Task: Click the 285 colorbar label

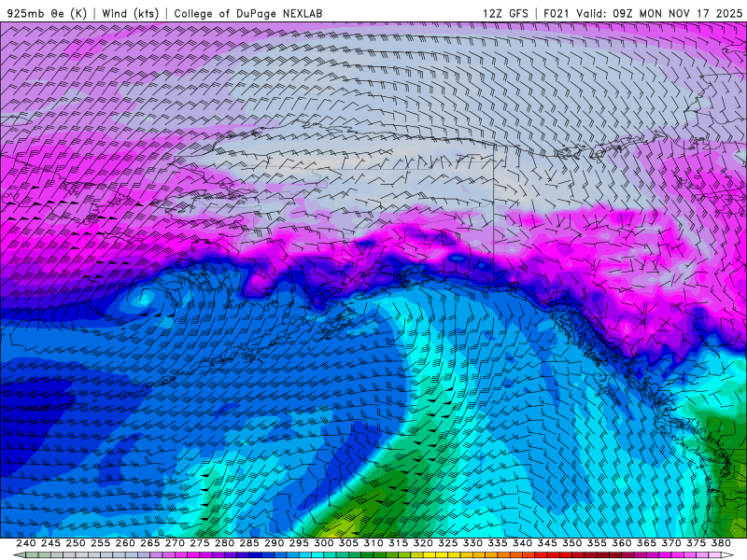Action: 249,543
